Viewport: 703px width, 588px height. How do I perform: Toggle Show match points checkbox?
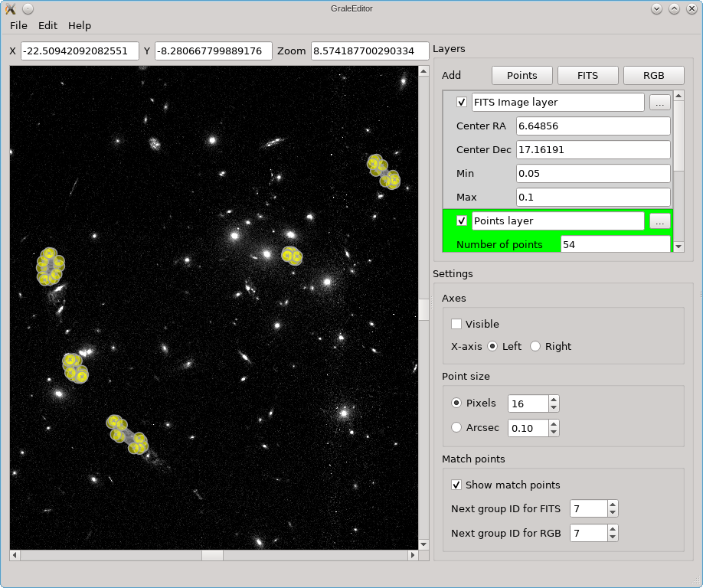click(456, 485)
